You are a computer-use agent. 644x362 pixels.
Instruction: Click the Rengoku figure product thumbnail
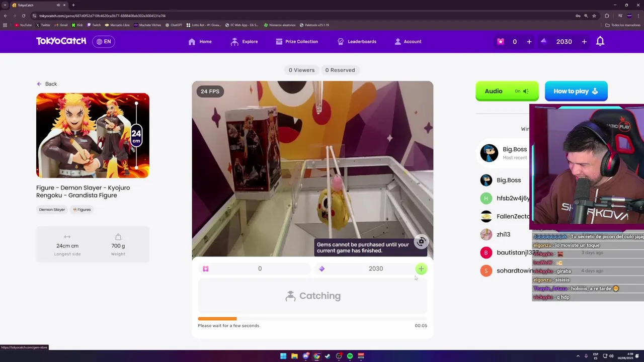click(x=93, y=135)
